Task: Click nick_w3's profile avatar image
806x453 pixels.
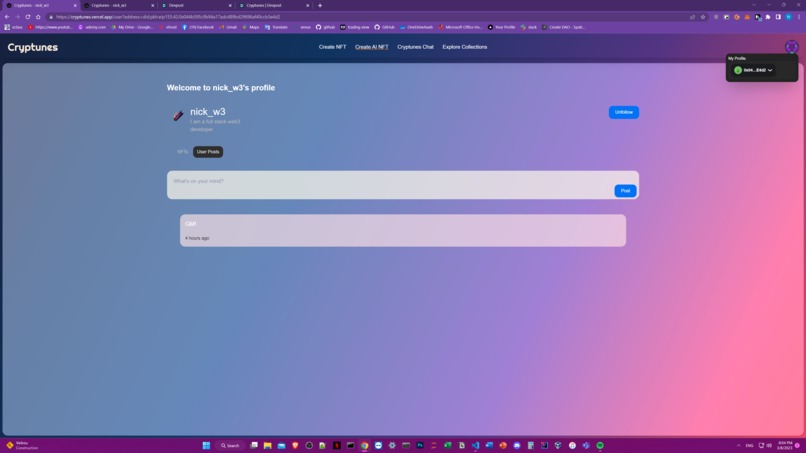Action: pyautogui.click(x=178, y=116)
